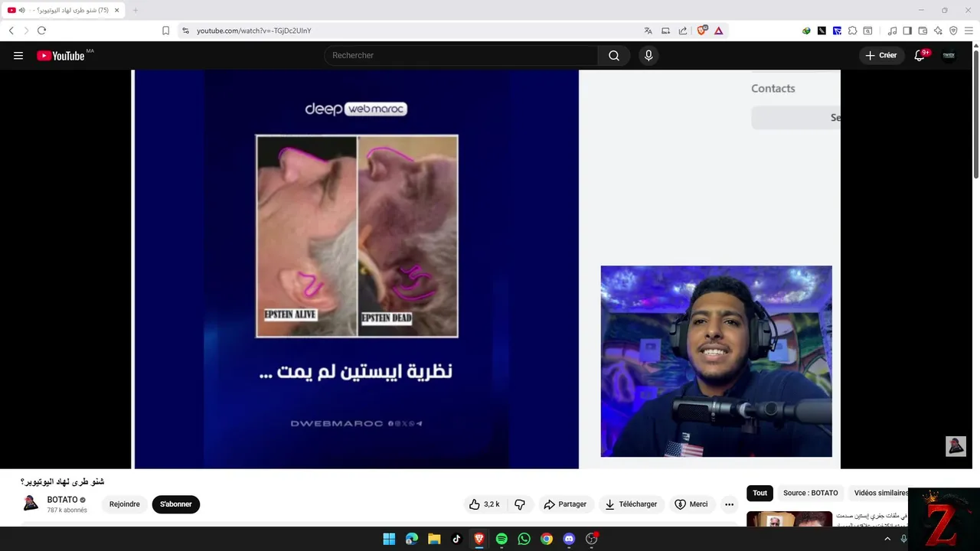Image resolution: width=980 pixels, height=551 pixels.
Task: Open the account avatar menu
Action: pyautogui.click(x=949, y=55)
